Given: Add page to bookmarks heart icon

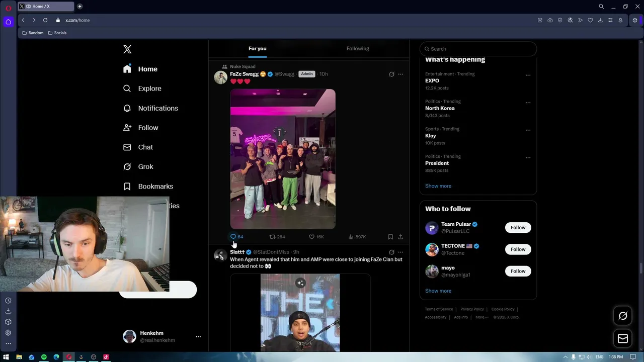Looking at the screenshot, I should (590, 20).
